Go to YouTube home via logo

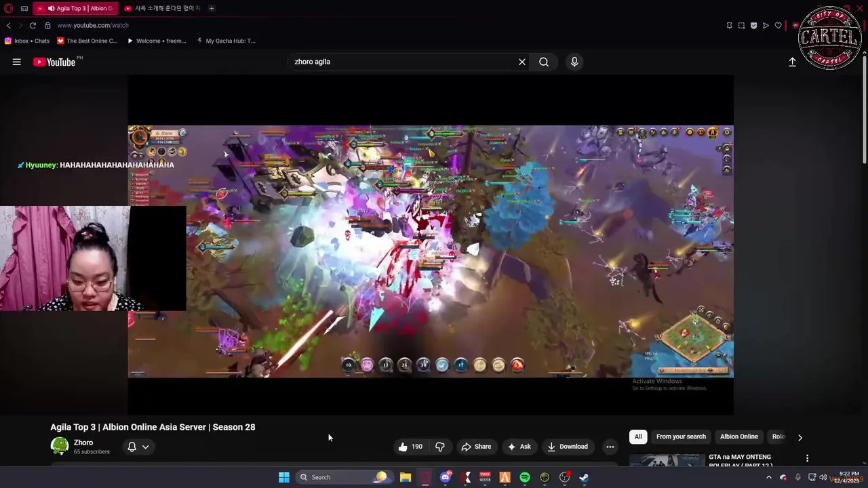coord(54,62)
